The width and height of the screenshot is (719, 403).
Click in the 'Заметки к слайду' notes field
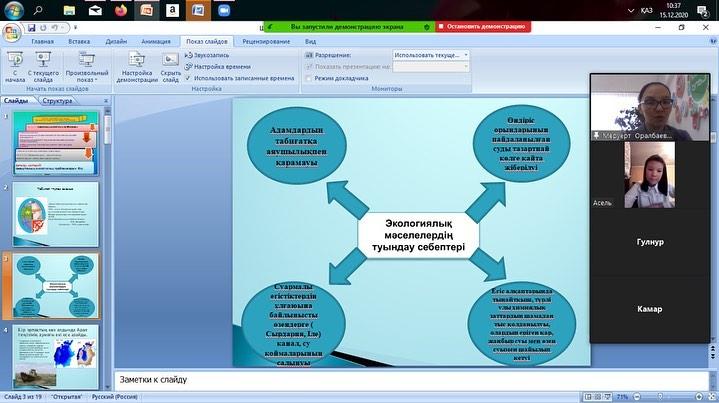[x=350, y=380]
